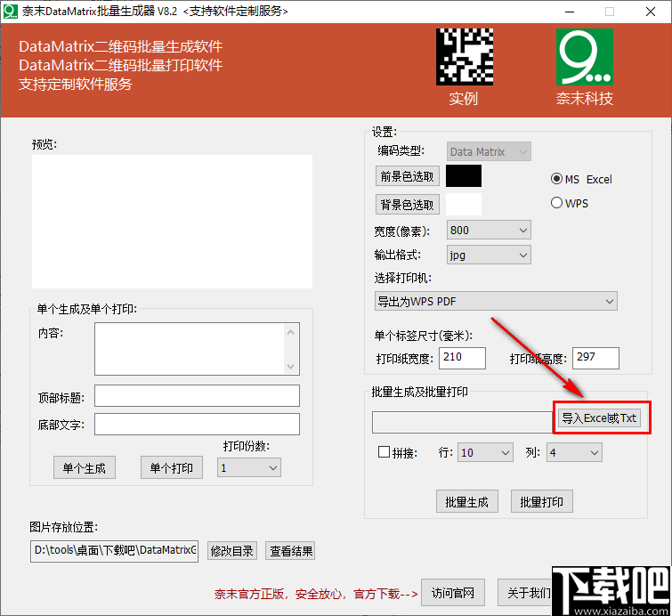Click the 打印纸宽度 field showing 210
The image size is (672, 616).
tap(462, 358)
